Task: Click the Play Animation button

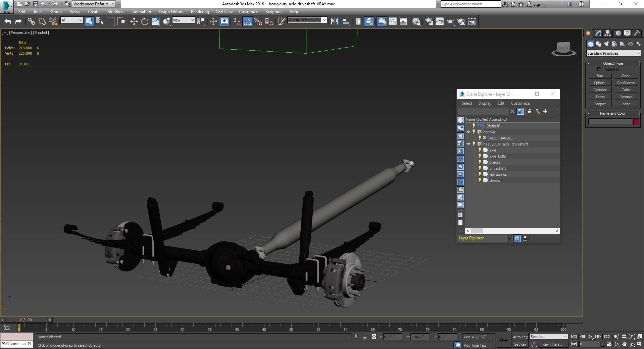Action: coord(590,337)
